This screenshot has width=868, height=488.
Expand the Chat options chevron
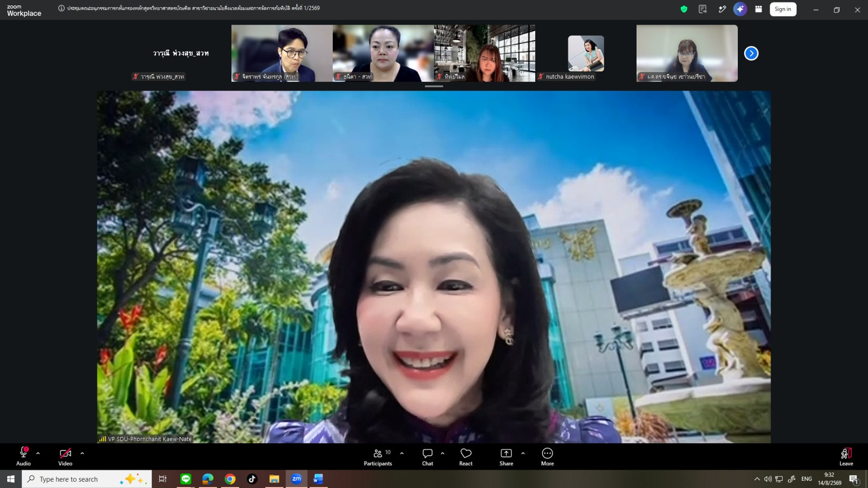pos(442,453)
